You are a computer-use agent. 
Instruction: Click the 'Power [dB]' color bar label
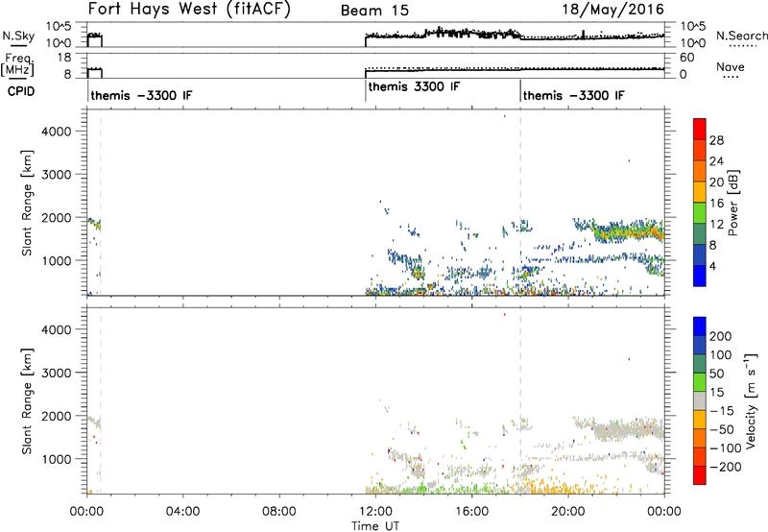pyautogui.click(x=732, y=203)
